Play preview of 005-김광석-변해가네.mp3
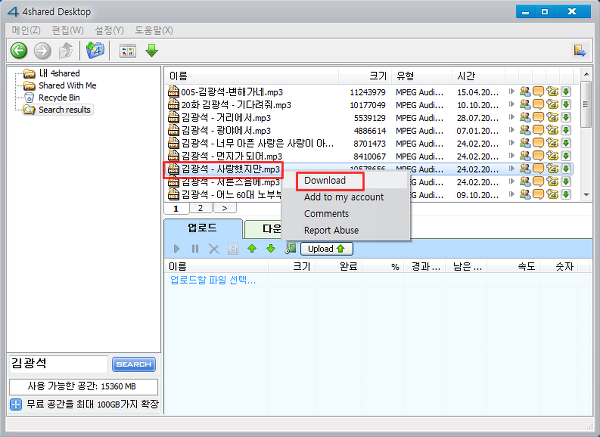This screenshot has width=600, height=437. click(511, 91)
